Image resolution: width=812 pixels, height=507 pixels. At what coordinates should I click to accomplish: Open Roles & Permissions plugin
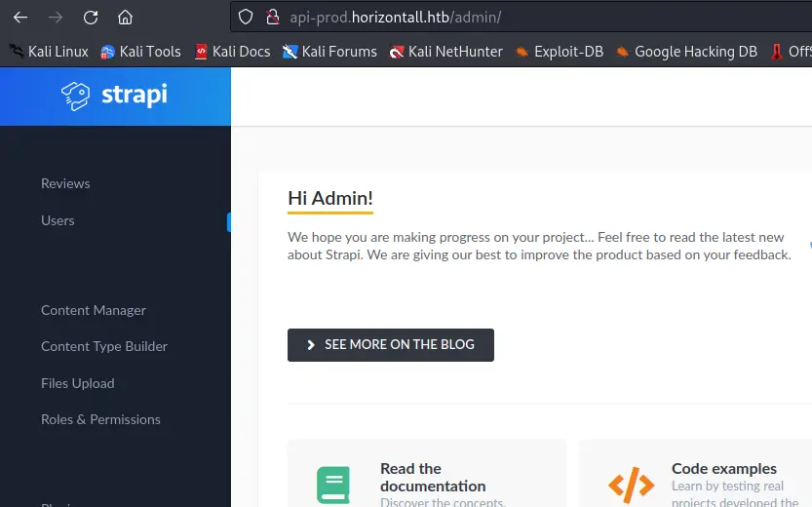point(100,419)
